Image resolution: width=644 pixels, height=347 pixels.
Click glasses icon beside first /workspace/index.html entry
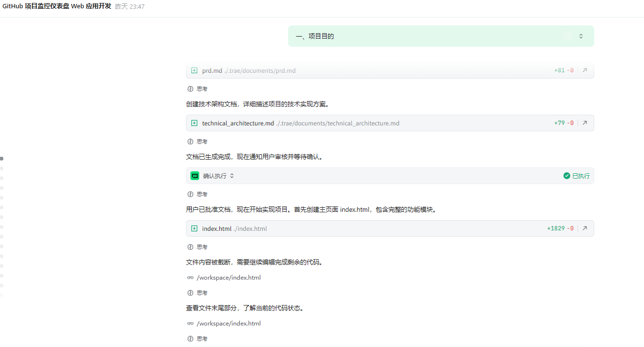coord(190,278)
